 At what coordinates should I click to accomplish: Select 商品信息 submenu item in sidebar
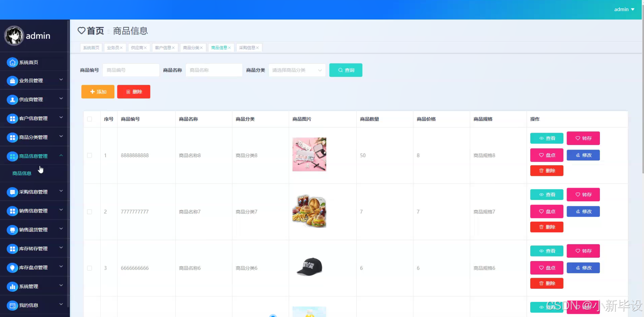point(22,173)
